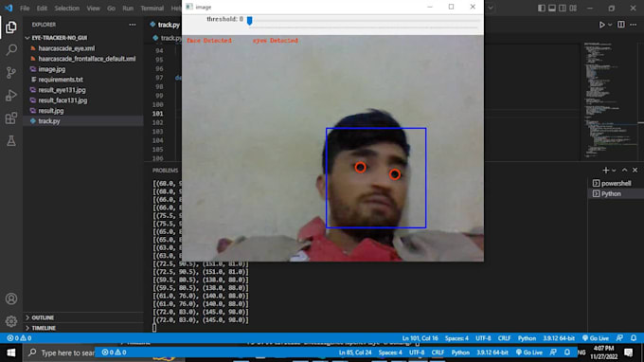Screen dimensions: 644x362
Task: Click the threshold slider handle
Action: click(249, 20)
